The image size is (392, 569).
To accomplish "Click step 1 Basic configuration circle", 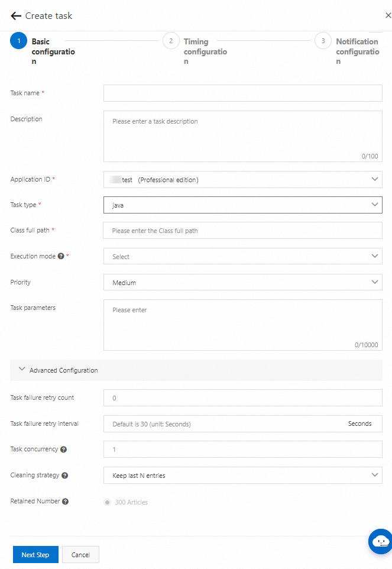I will (19, 41).
